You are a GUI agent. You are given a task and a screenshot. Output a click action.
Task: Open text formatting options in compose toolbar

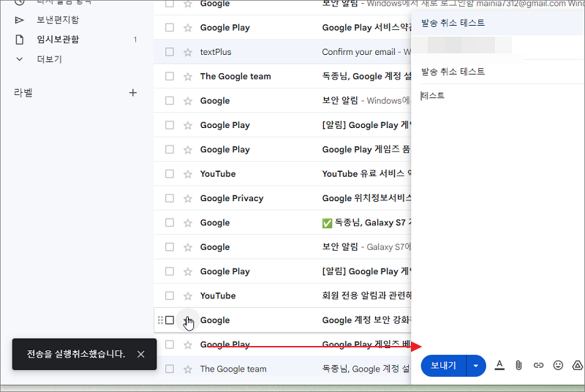click(499, 365)
